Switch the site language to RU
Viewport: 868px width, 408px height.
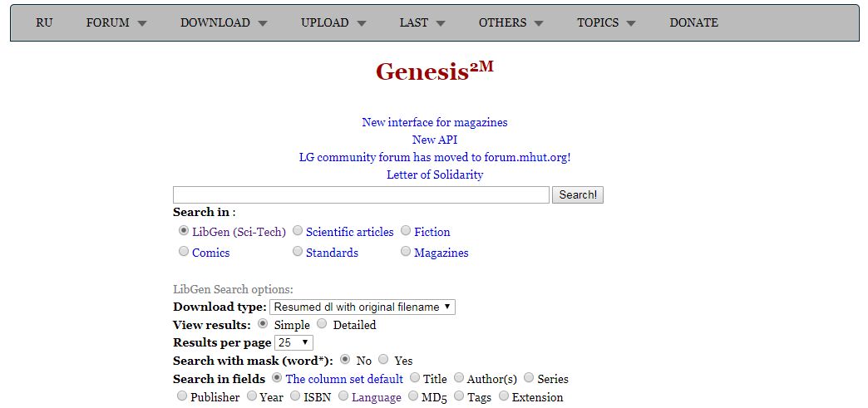coord(44,22)
